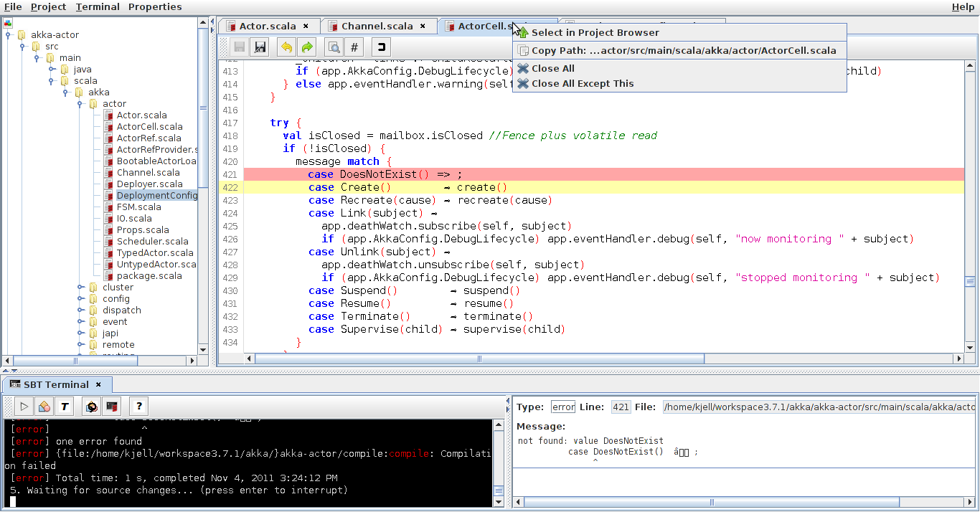The width and height of the screenshot is (980, 512).
Task: Choose 'Close All Except This' from context menu
Action: tap(582, 84)
